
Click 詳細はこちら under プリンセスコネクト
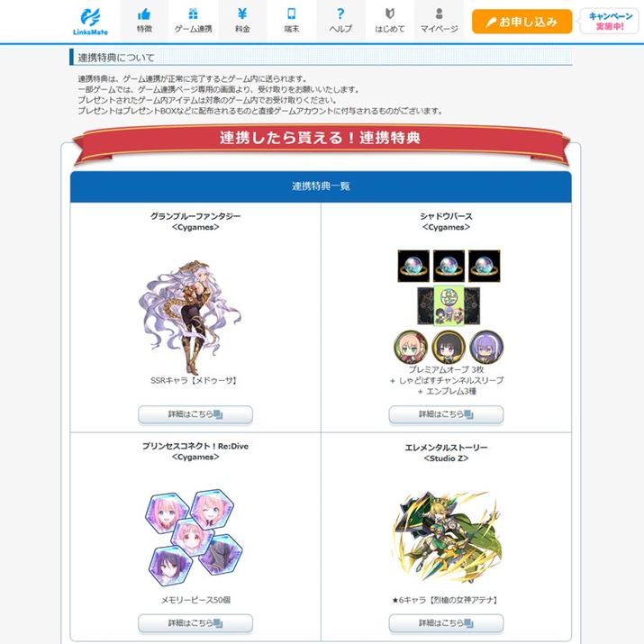coord(195,623)
